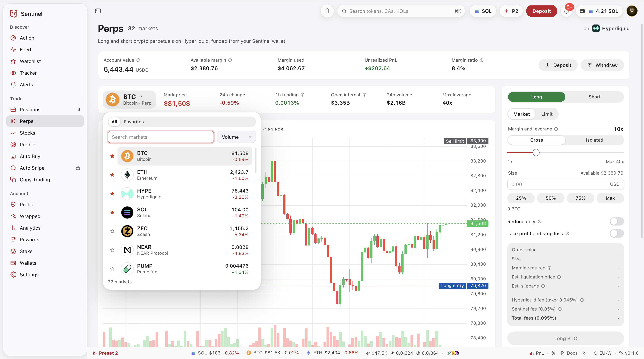Select the Limit order tab

coord(547,114)
